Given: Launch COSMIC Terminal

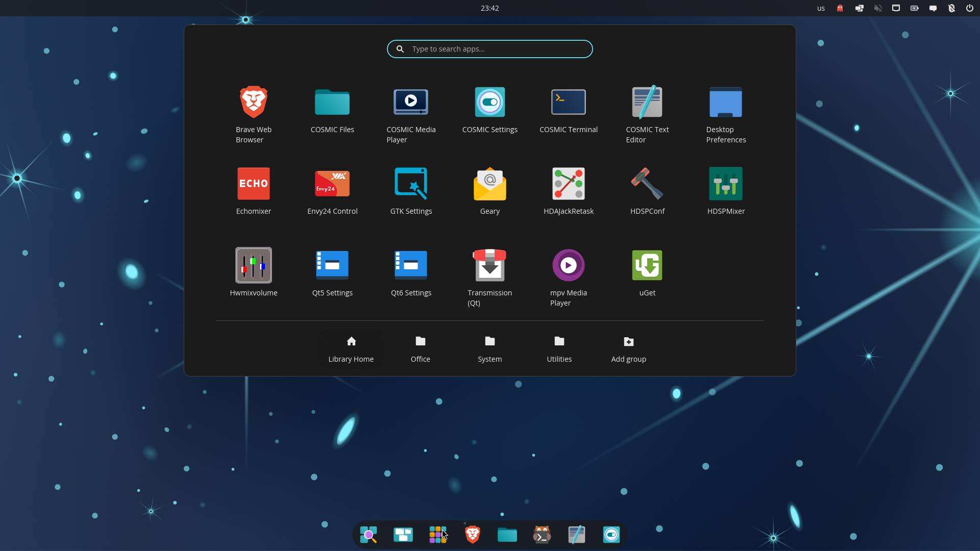Looking at the screenshot, I should click(569, 110).
